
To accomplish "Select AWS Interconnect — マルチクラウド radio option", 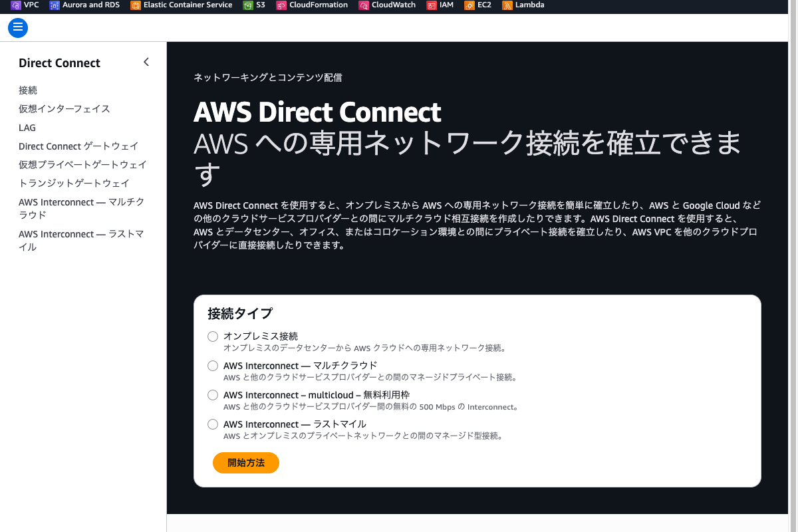I will click(x=213, y=366).
